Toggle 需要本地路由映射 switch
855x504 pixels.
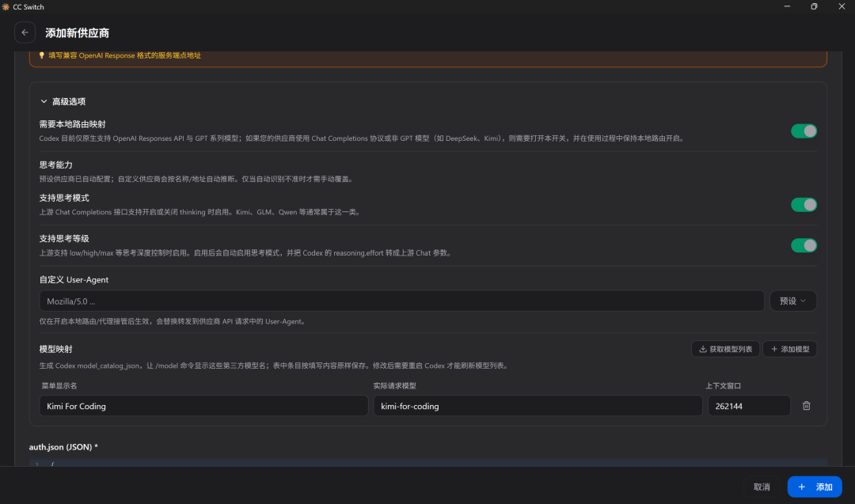click(804, 131)
